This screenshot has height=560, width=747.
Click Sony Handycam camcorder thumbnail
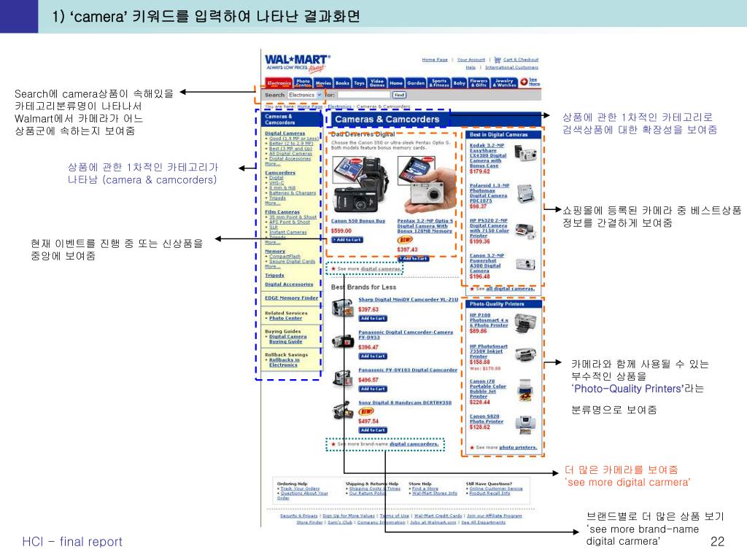coord(343,411)
